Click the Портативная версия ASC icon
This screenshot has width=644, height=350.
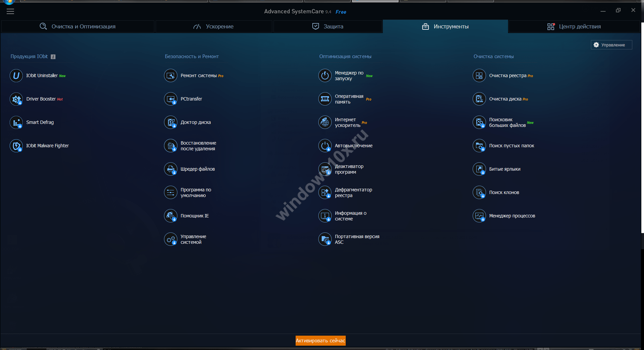click(325, 239)
